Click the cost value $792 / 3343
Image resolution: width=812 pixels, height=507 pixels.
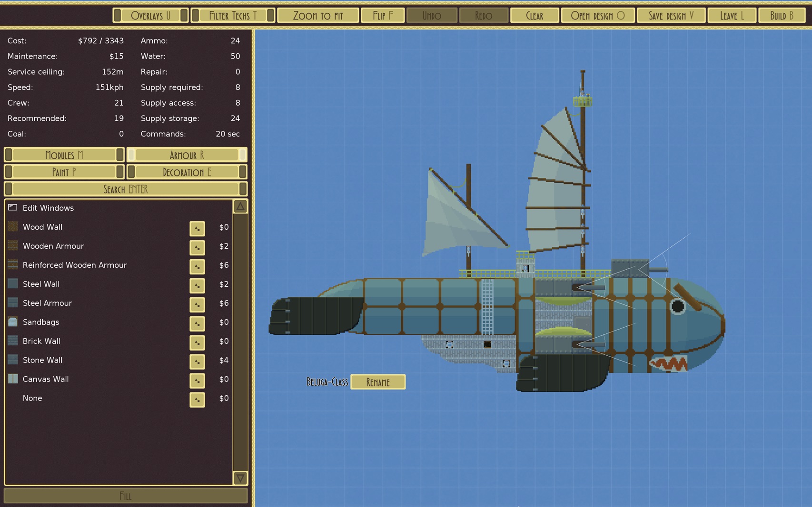101,41
